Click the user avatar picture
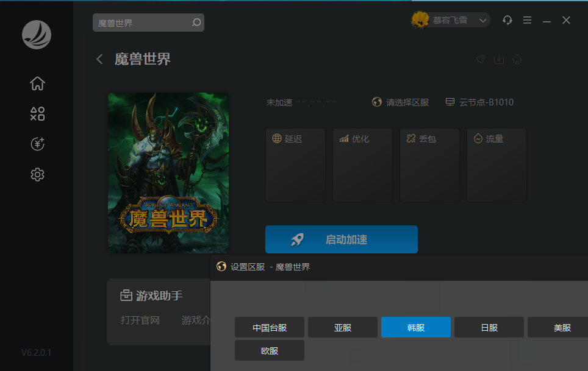The height and width of the screenshot is (371, 588). (x=420, y=19)
